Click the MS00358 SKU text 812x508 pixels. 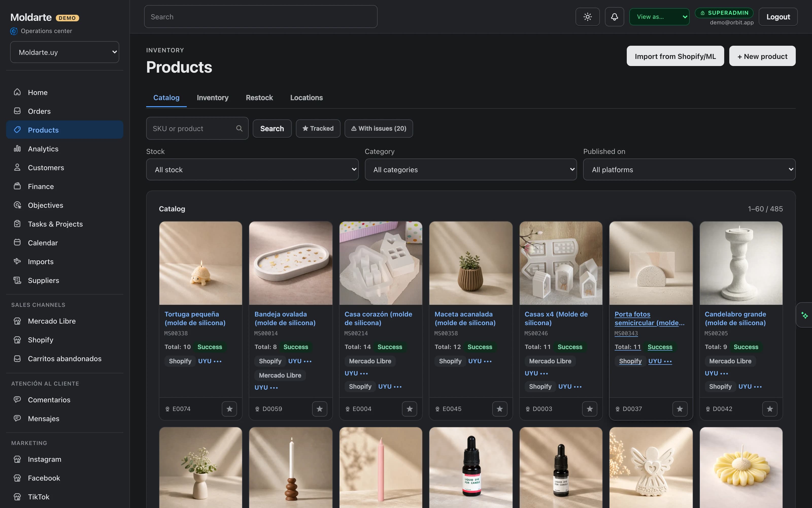pyautogui.click(x=446, y=333)
